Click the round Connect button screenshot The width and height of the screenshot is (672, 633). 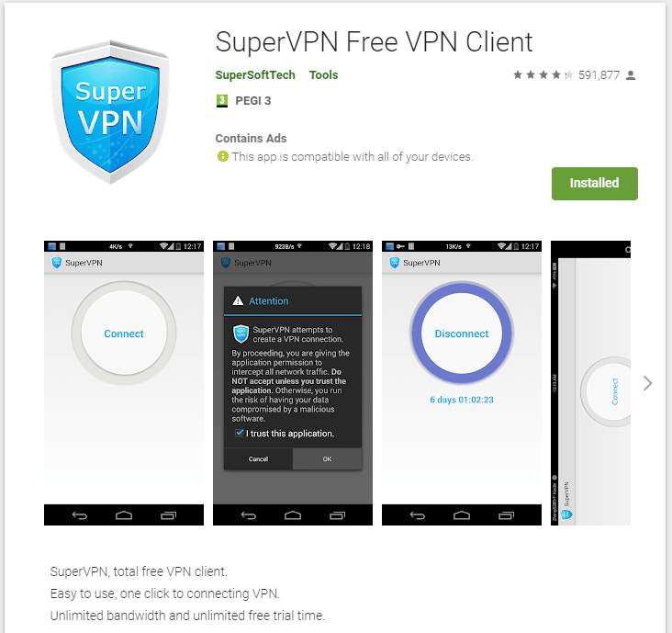click(124, 333)
